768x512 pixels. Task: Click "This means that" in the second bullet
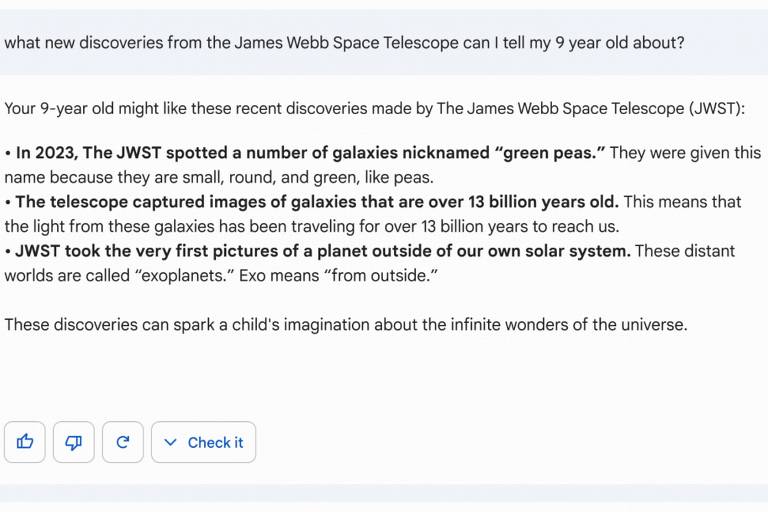coord(682,202)
